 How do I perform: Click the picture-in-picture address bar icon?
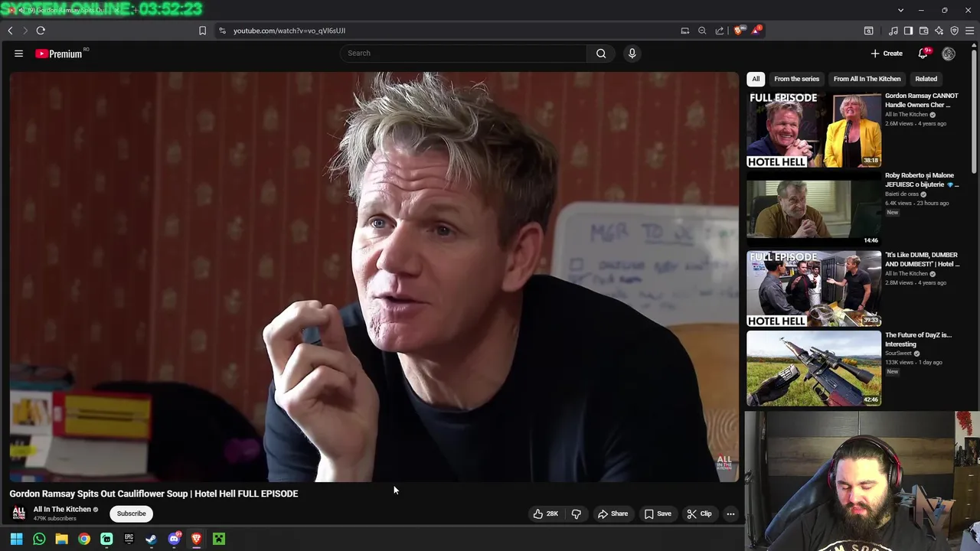pos(684,31)
